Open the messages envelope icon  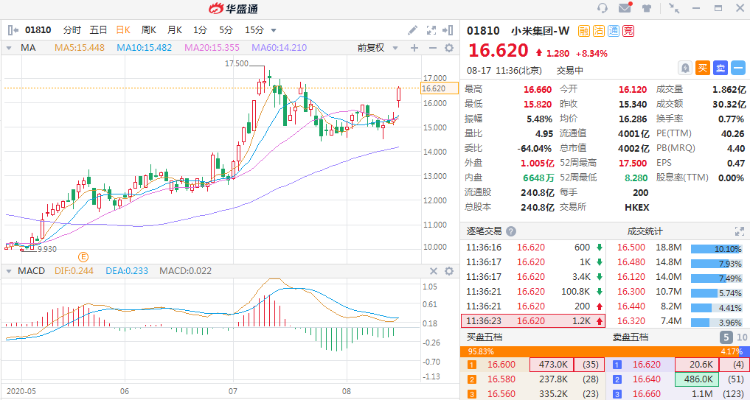tap(625, 8)
